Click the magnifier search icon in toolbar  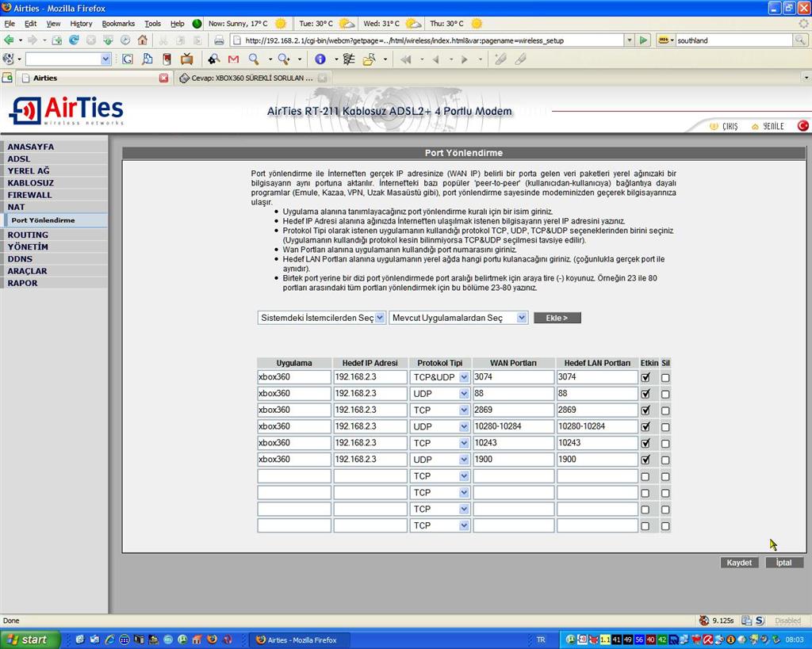[254, 59]
